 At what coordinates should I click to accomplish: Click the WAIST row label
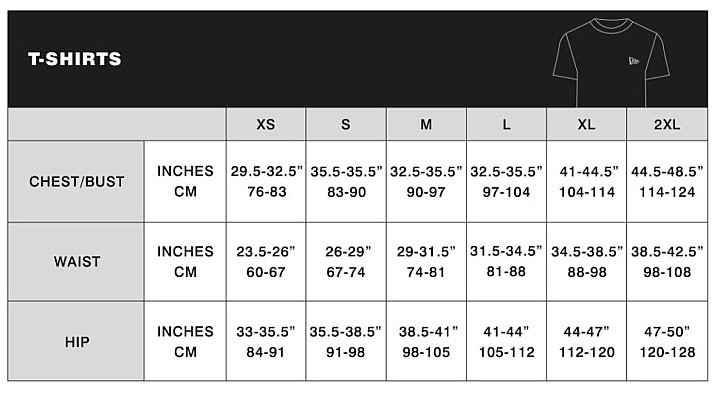point(76,262)
